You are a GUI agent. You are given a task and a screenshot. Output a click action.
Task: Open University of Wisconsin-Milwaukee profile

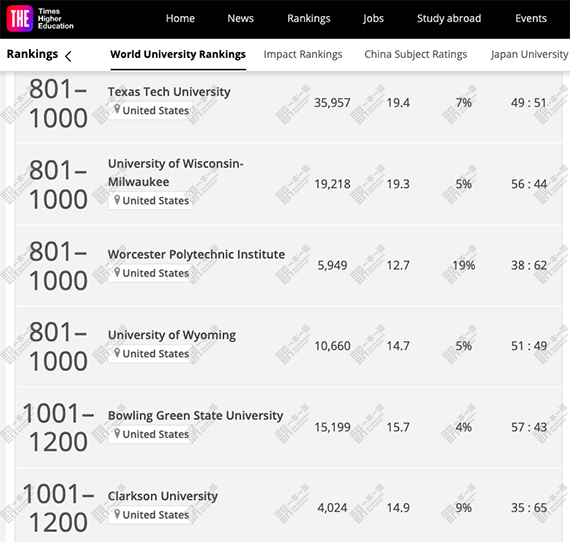(x=176, y=172)
